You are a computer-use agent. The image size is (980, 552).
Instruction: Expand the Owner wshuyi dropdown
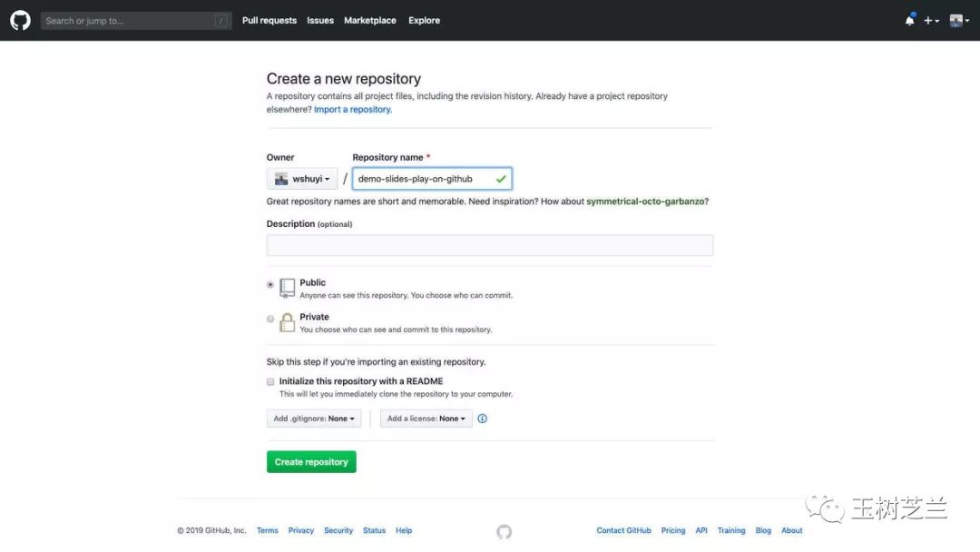tap(302, 179)
